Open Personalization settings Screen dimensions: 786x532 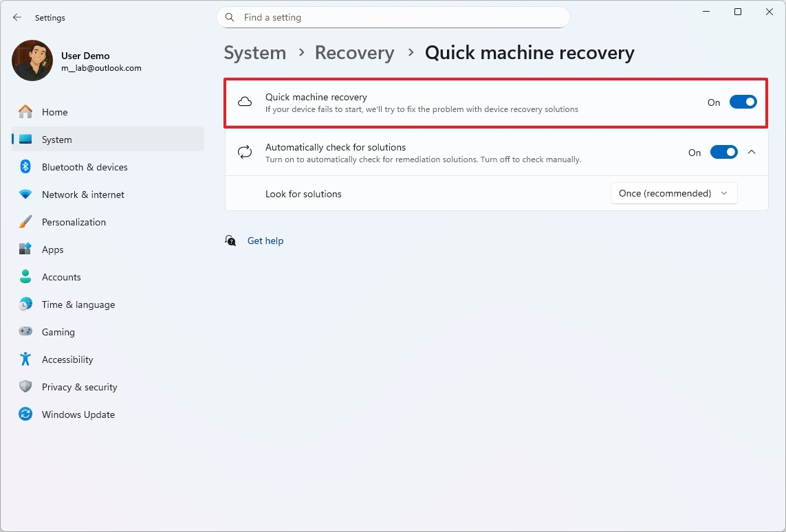(74, 221)
